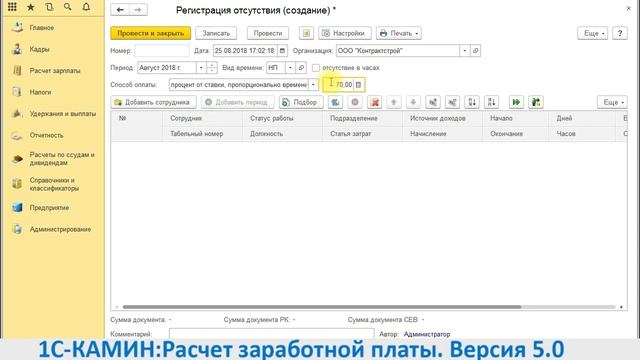The width and height of the screenshot is (640, 360).
Task: Sort table descending icon
Action: pos(491,102)
